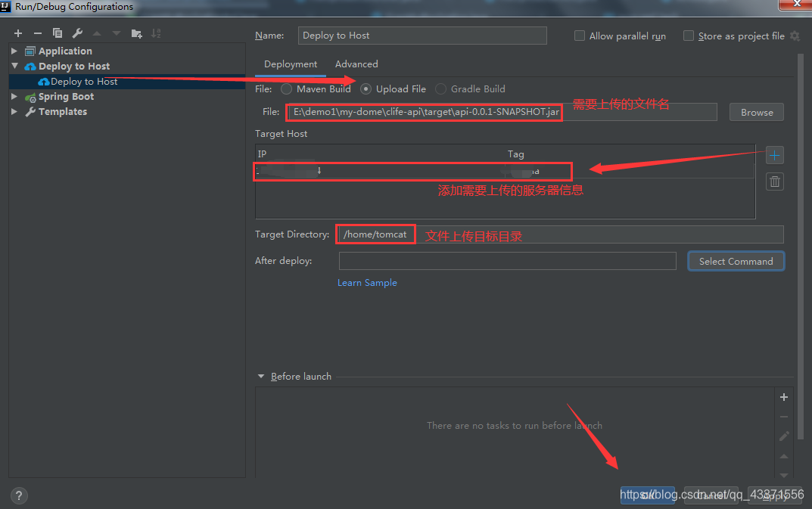Collapse the Deploy to Host tree node

pos(14,66)
